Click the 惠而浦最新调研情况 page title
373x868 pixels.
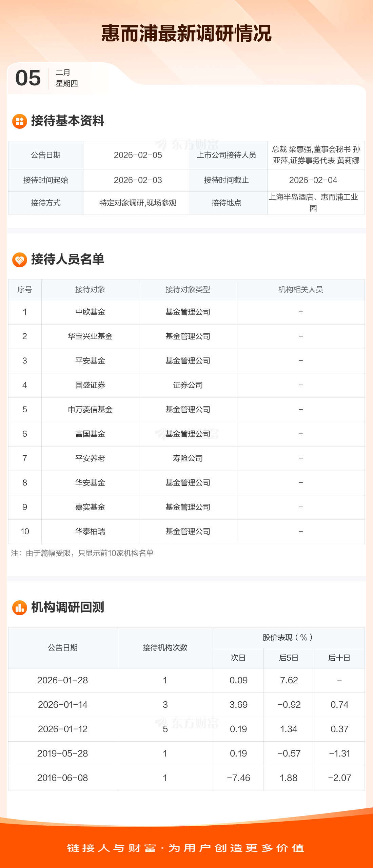186,33
